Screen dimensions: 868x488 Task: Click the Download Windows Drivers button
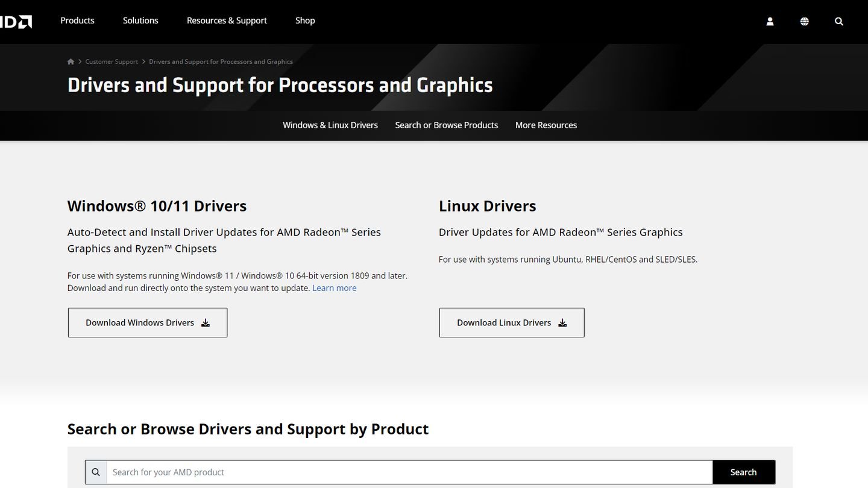coord(148,323)
